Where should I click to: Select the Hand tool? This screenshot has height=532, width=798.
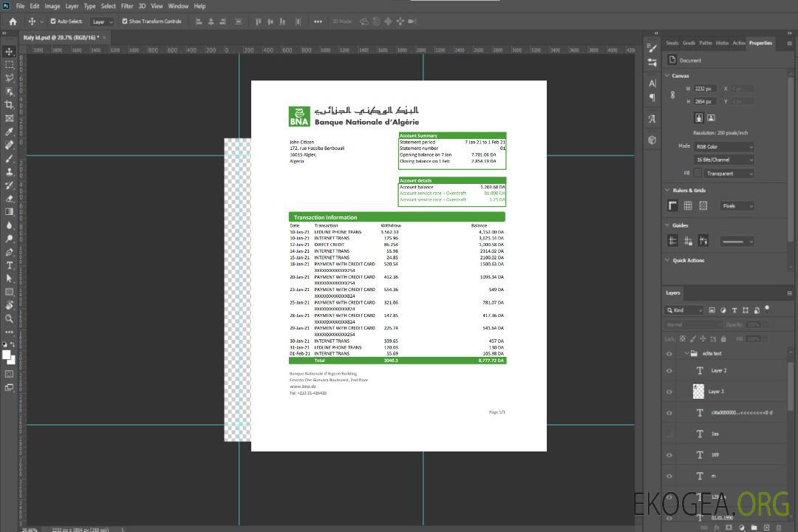click(9, 305)
